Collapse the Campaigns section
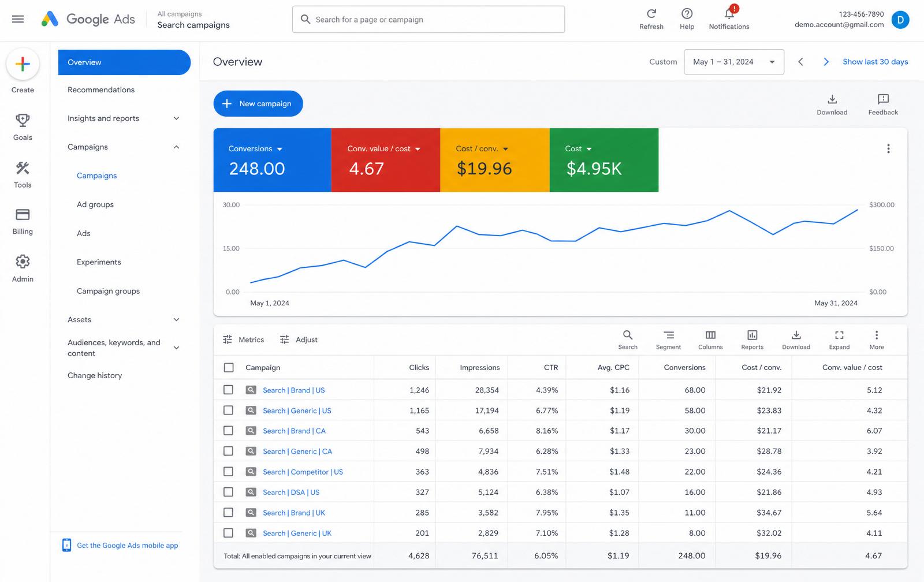 click(177, 147)
